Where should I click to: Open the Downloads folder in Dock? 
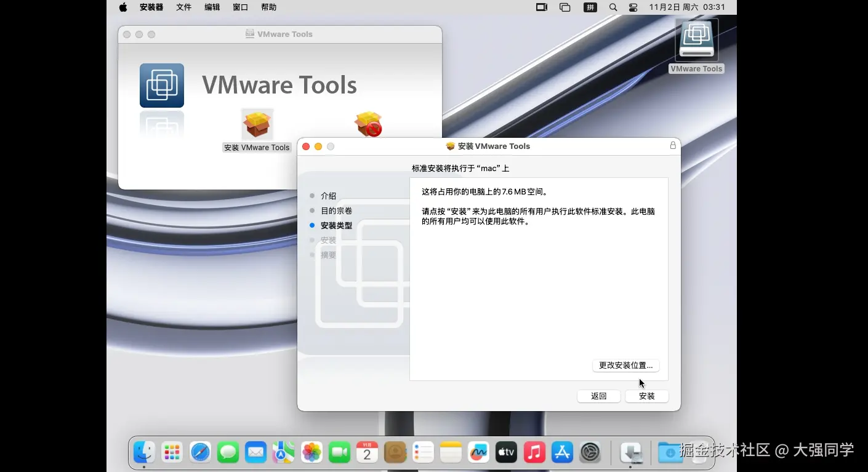pyautogui.click(x=670, y=452)
